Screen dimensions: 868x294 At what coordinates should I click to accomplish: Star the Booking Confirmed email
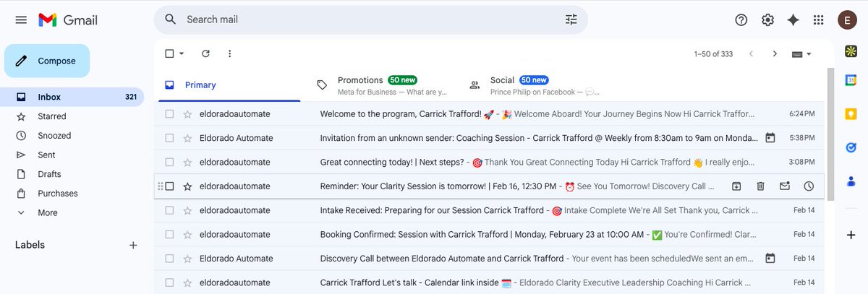tap(188, 235)
